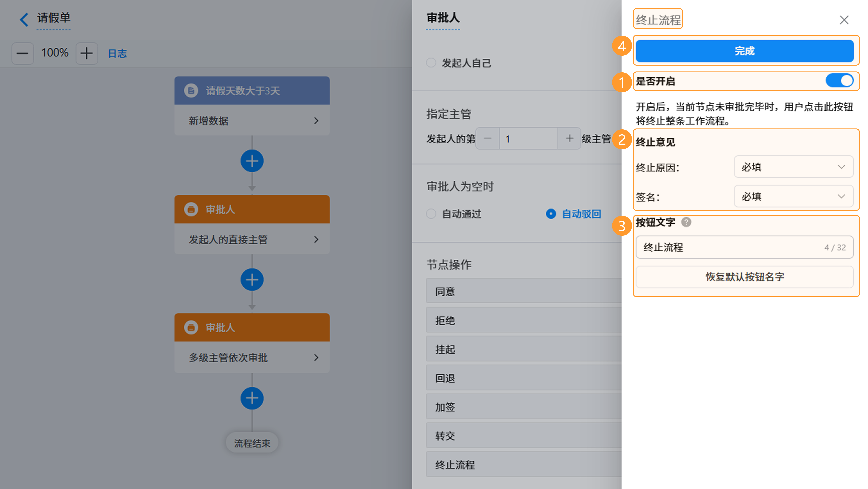The height and width of the screenshot is (489, 868).
Task: Close the 终止流程 panel
Action: tap(844, 20)
